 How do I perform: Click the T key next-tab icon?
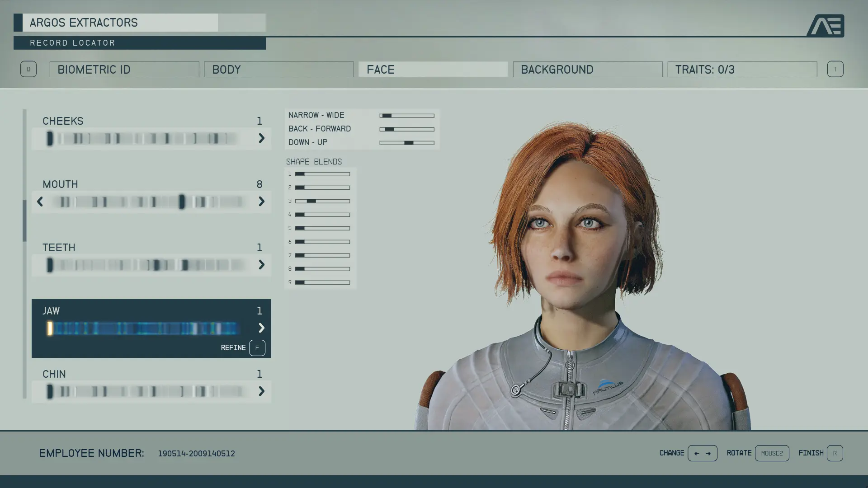pyautogui.click(x=835, y=69)
